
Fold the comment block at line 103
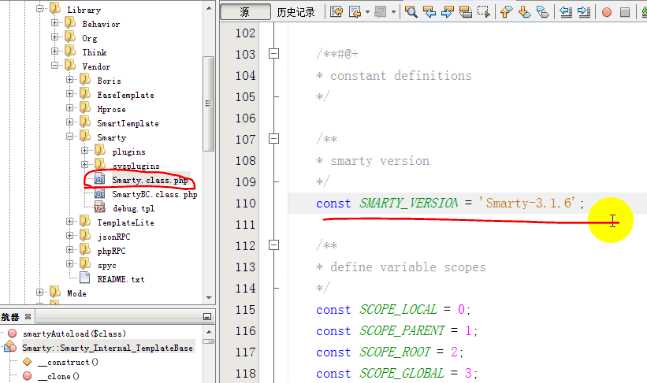[274, 54]
